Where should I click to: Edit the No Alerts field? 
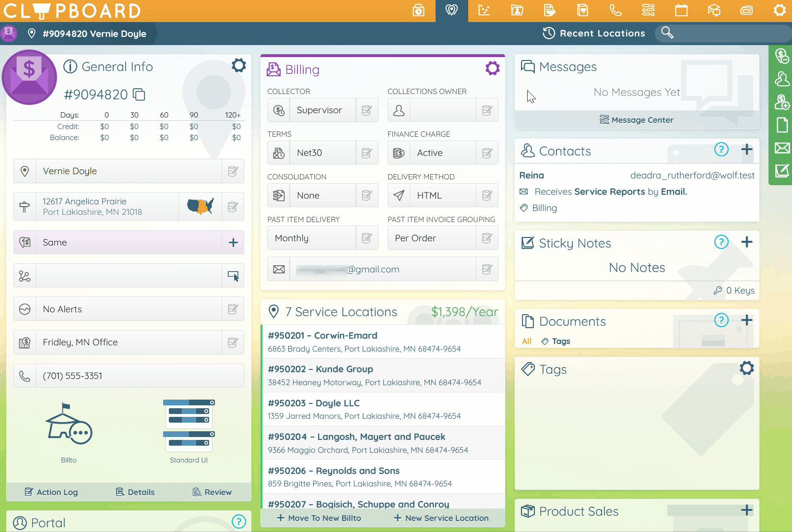click(233, 309)
